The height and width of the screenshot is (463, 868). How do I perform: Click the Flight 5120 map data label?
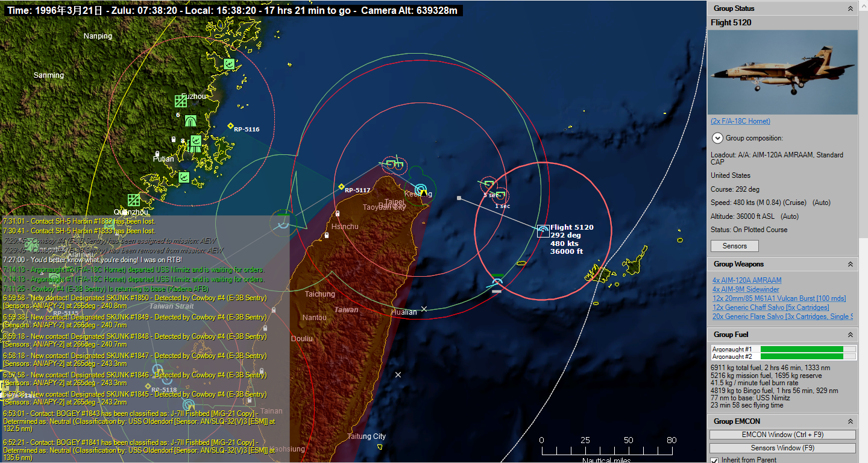[572, 239]
